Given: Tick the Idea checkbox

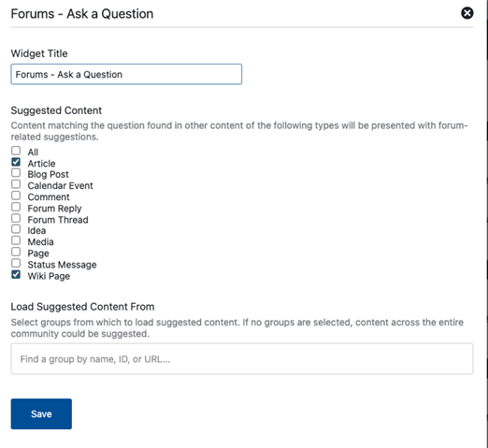Looking at the screenshot, I should (x=16, y=229).
